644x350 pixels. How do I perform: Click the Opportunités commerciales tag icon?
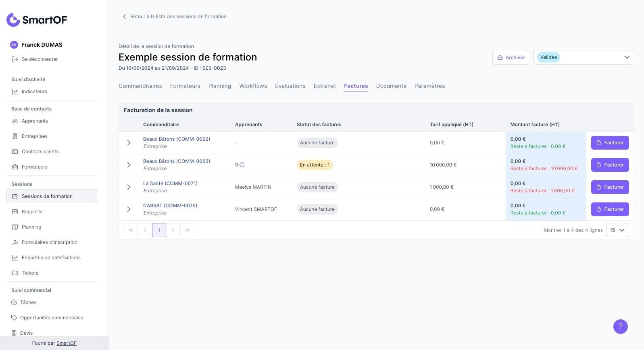[14, 318]
